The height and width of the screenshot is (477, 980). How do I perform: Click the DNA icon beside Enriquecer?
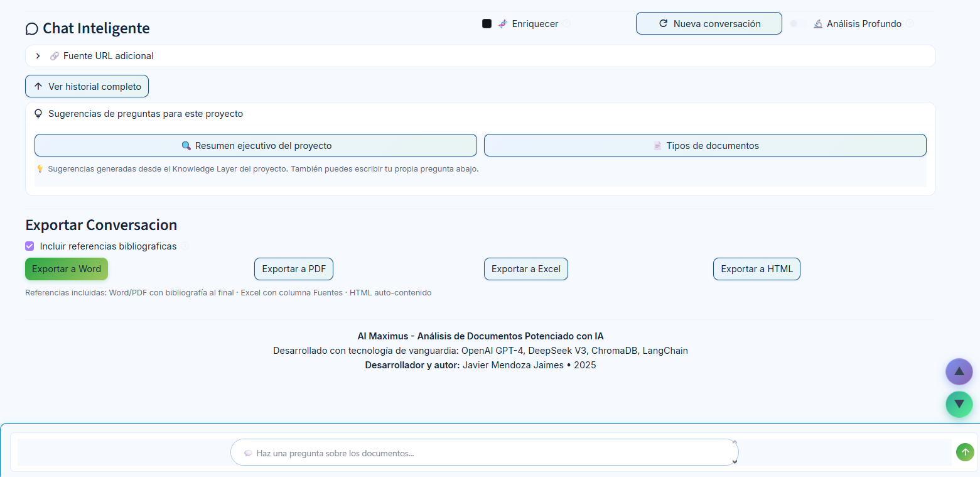click(503, 24)
